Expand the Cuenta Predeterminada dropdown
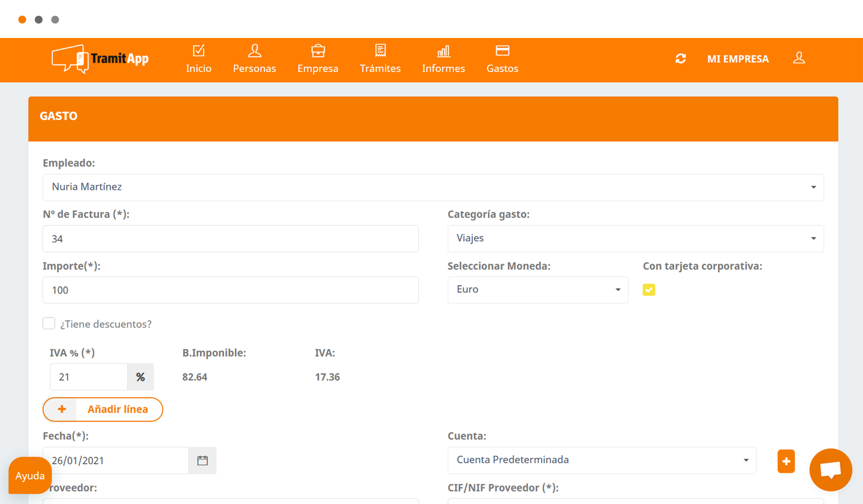Image resolution: width=863 pixels, height=504 pixels. [x=602, y=461]
